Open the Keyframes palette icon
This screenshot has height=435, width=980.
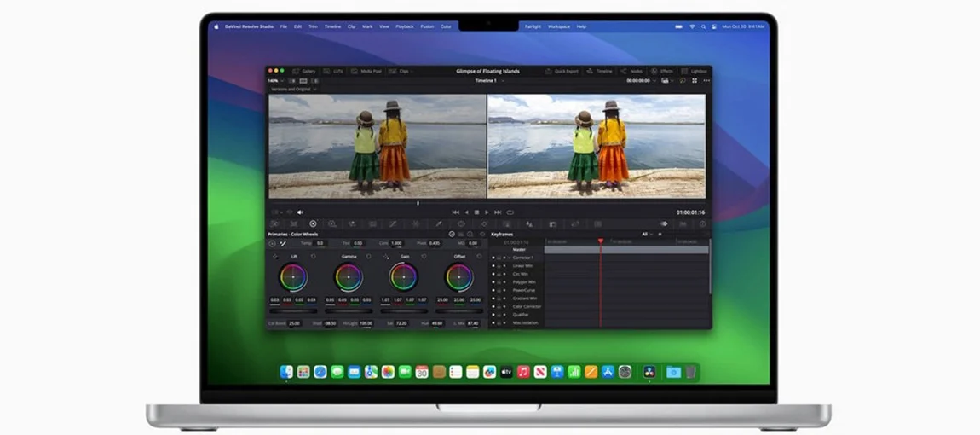(664, 223)
